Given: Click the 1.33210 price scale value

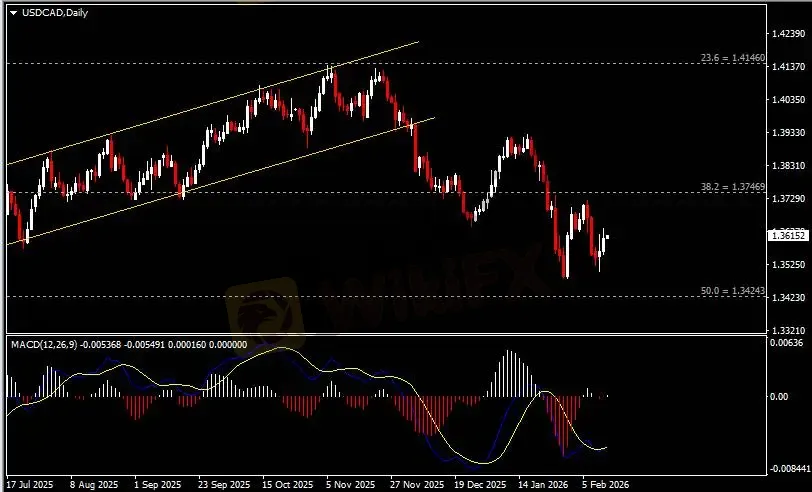Looking at the screenshot, I should coord(788,330).
